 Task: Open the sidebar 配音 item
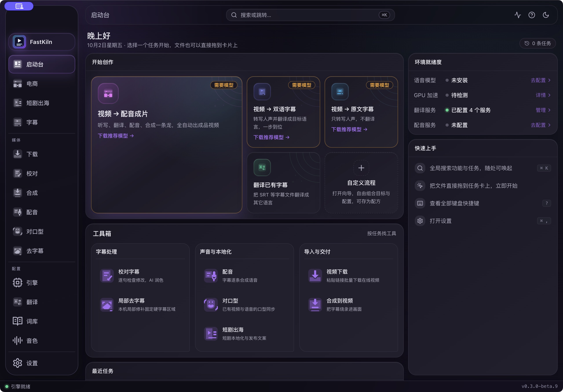42,212
